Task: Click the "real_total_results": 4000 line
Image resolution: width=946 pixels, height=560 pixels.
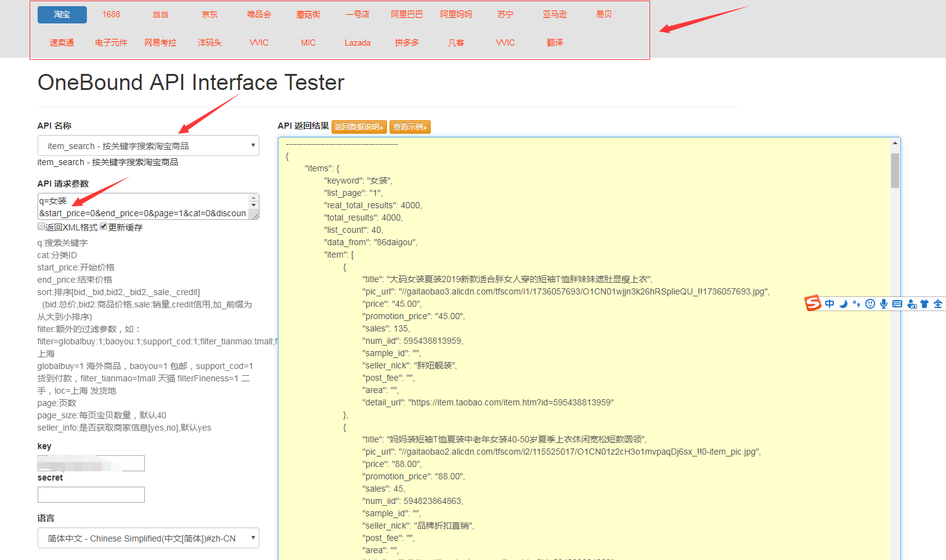Action: (x=373, y=205)
